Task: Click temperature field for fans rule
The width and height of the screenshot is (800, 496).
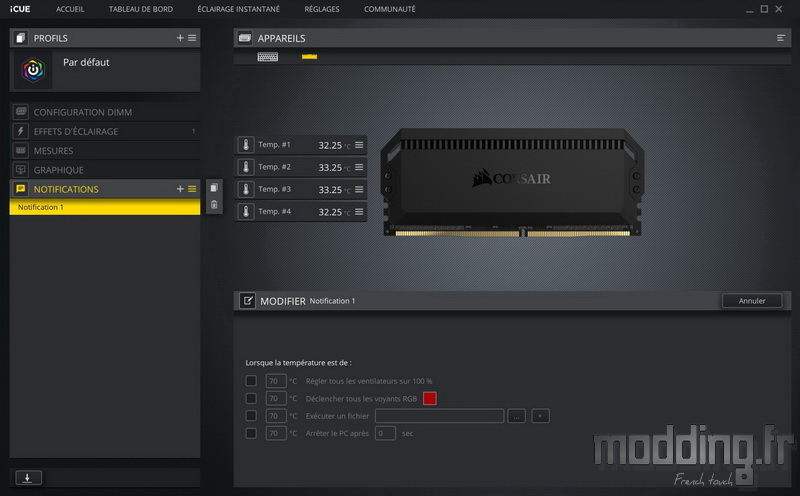Action: pos(276,381)
